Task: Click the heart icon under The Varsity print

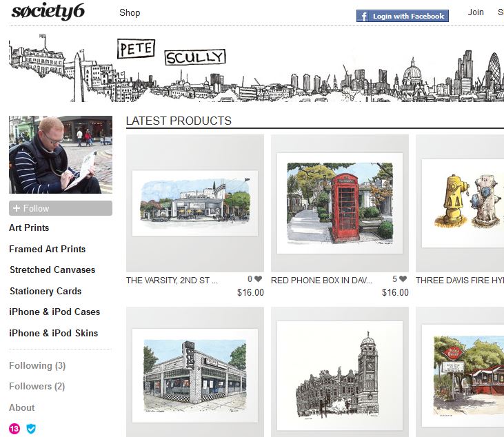Action: click(x=259, y=280)
